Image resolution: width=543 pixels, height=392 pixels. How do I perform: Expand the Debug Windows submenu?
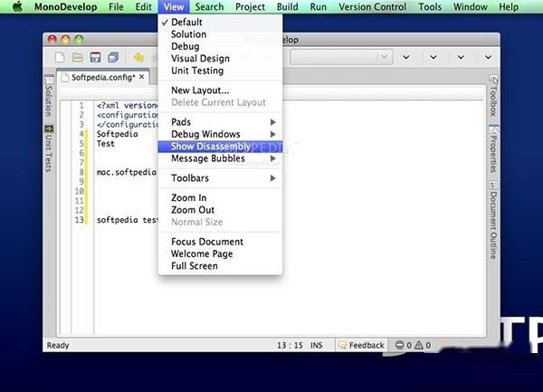220,134
